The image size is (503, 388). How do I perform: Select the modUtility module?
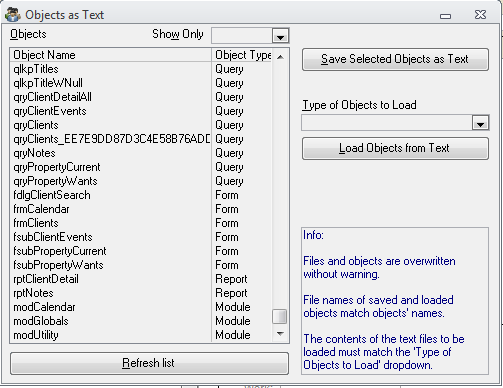pos(142,335)
